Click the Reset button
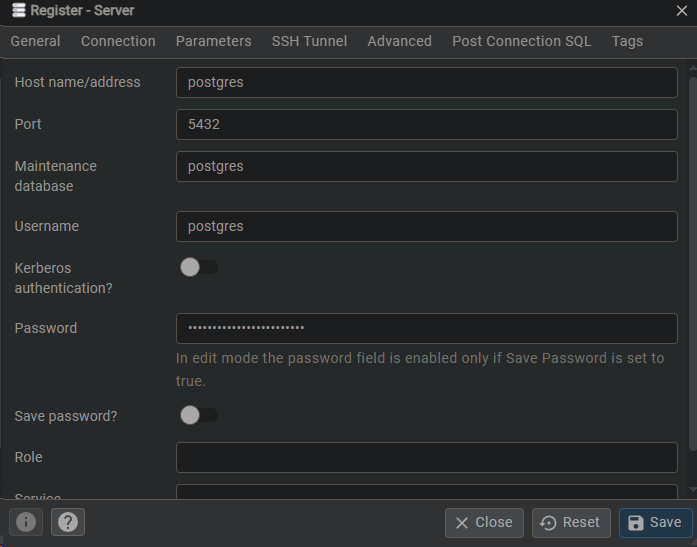The width and height of the screenshot is (697, 547). click(x=571, y=522)
